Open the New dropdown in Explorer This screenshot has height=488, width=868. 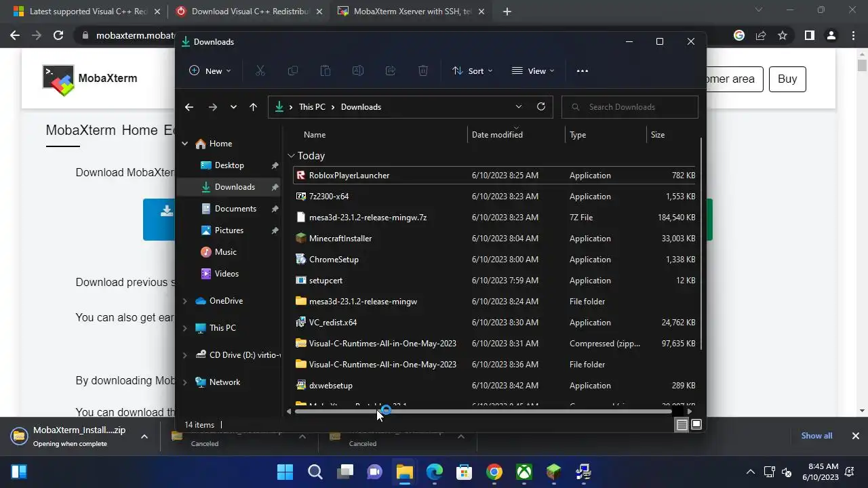tap(210, 70)
